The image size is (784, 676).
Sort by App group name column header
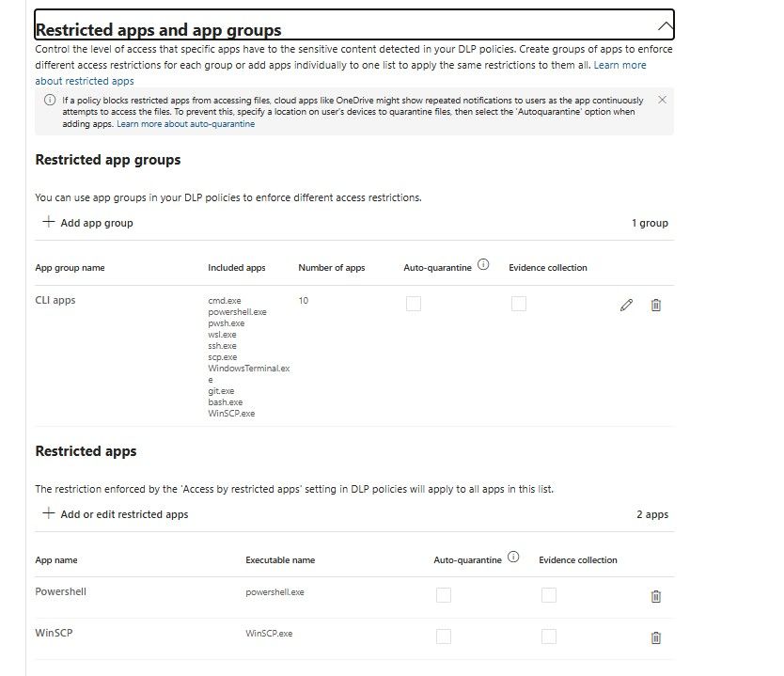tap(70, 268)
